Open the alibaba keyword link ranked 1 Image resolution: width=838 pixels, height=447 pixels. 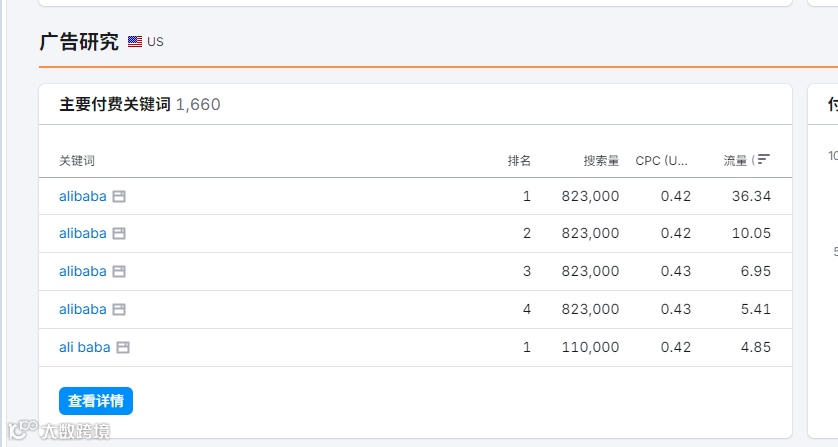(82, 196)
